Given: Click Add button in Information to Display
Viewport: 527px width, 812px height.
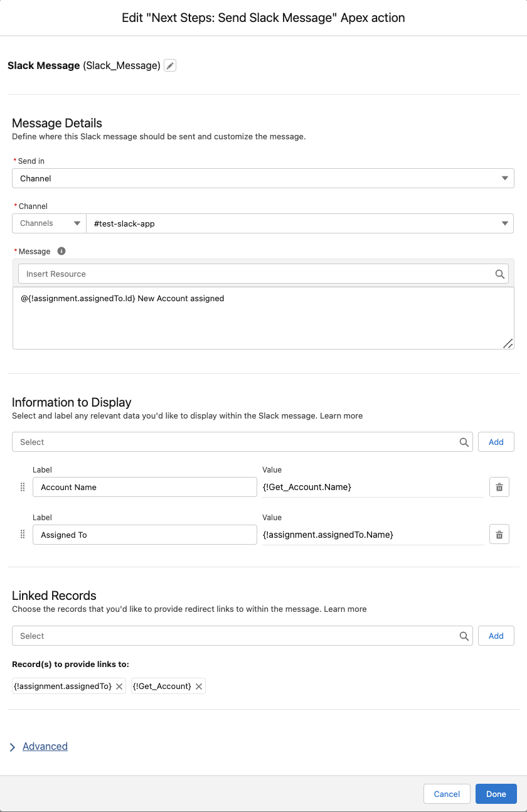Looking at the screenshot, I should point(496,442).
